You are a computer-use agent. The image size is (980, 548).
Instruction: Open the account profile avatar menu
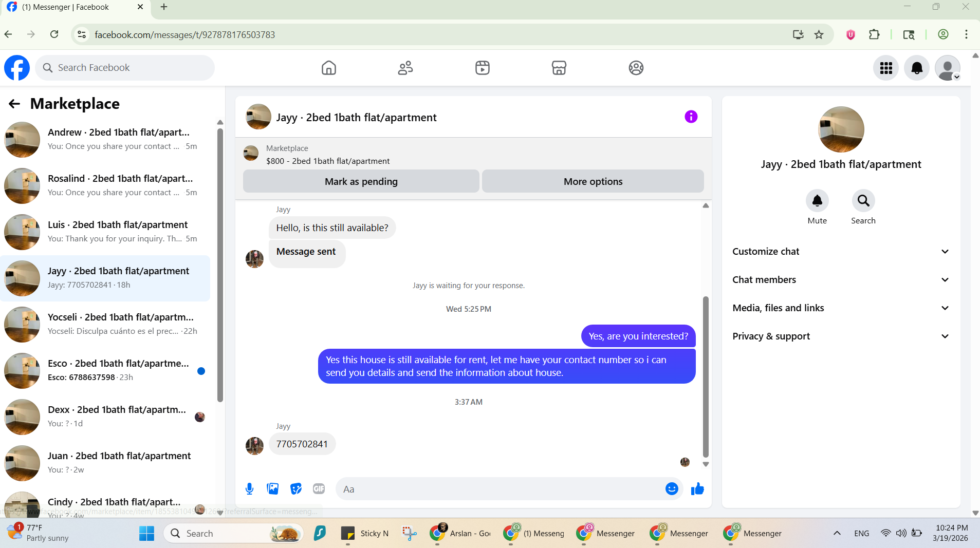pyautogui.click(x=948, y=68)
